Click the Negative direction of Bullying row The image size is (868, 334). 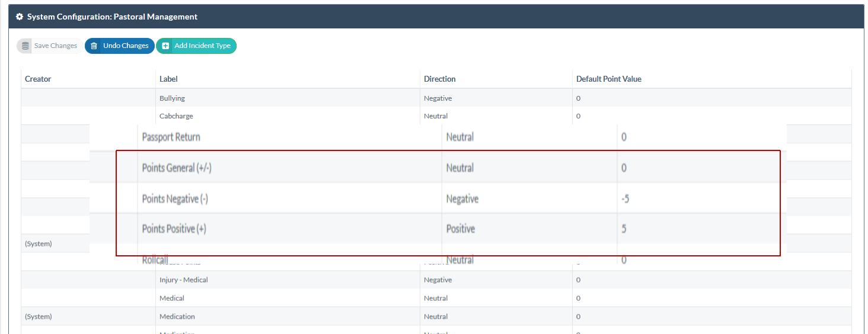tap(438, 98)
